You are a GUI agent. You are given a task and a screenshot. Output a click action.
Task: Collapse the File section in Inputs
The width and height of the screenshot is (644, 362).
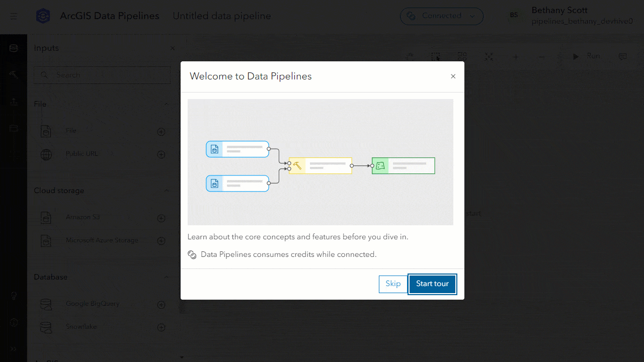pyautogui.click(x=167, y=104)
